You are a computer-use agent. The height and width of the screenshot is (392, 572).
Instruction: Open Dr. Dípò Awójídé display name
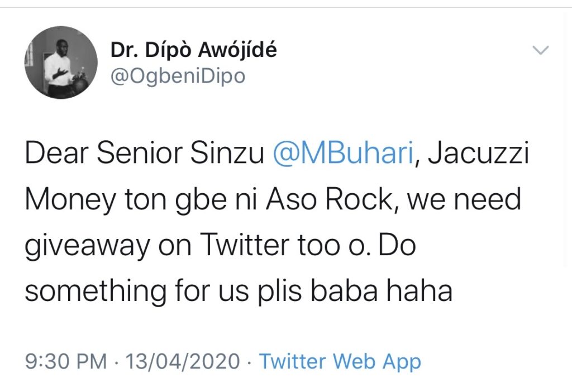click(x=193, y=51)
